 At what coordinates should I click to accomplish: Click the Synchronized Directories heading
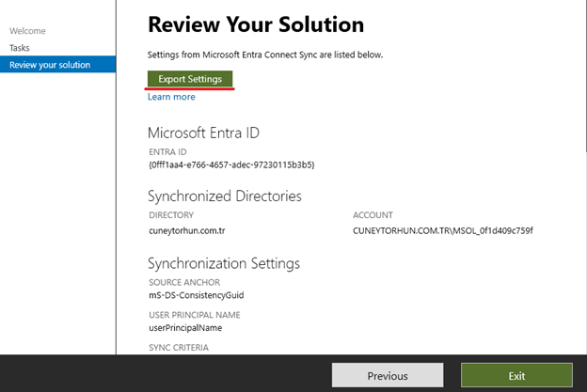225,196
